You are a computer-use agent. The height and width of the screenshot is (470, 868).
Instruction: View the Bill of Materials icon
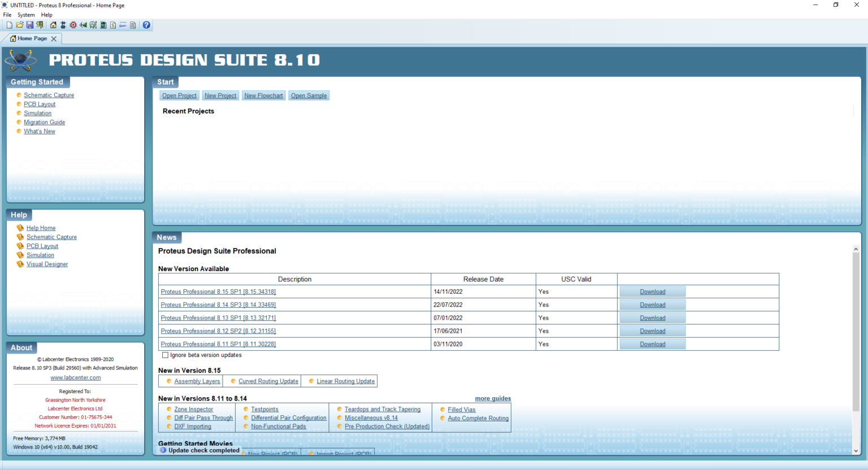click(113, 25)
